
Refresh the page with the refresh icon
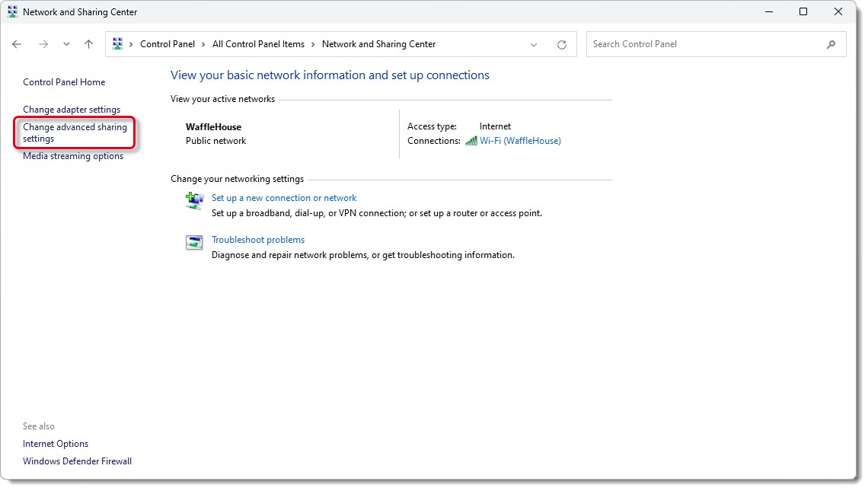click(x=562, y=44)
